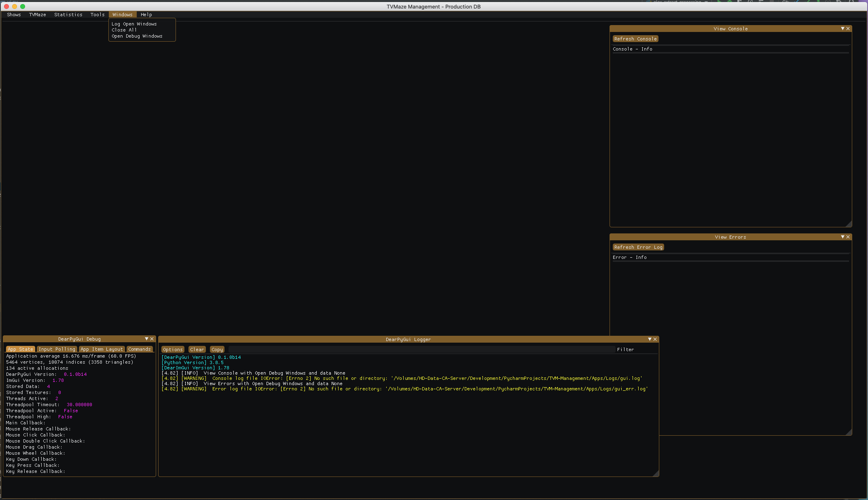Switch to the Input Polling tab

57,349
